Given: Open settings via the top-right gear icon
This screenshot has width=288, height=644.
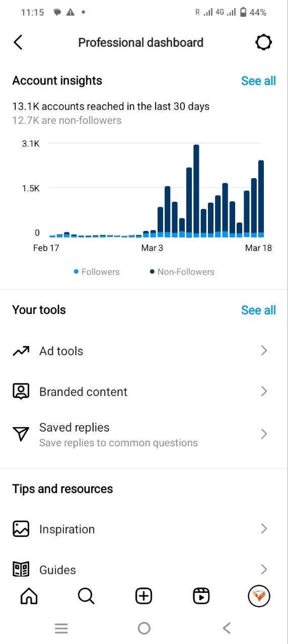Looking at the screenshot, I should coord(263,42).
